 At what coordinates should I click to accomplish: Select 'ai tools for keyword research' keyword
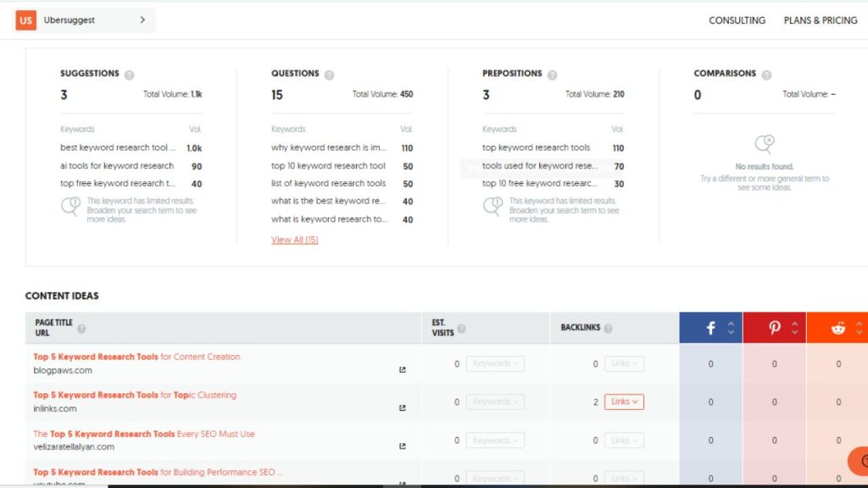[x=117, y=166]
